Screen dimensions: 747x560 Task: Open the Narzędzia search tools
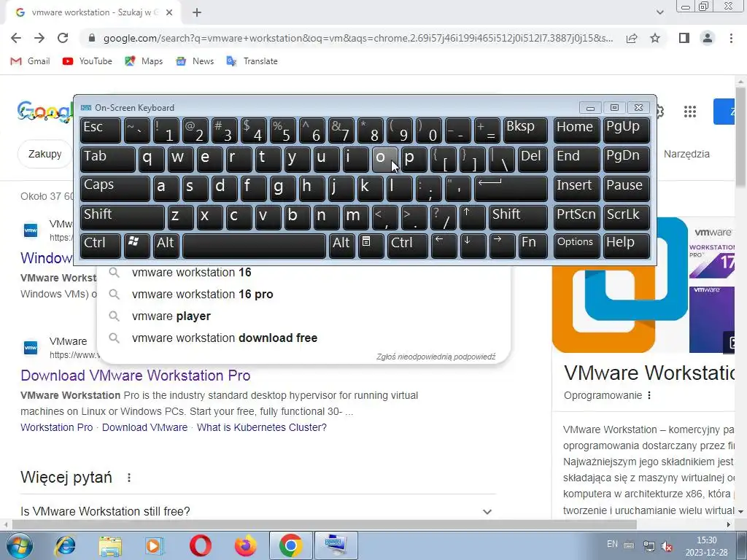click(x=686, y=154)
